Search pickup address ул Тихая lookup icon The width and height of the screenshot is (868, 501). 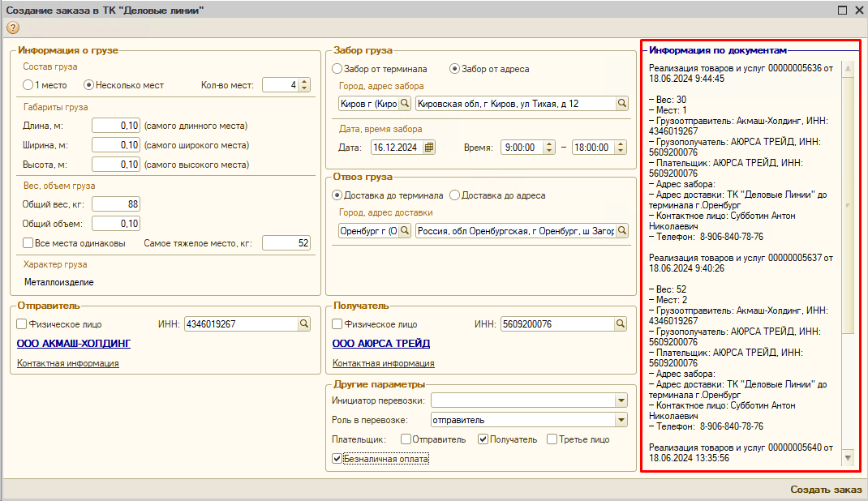[621, 104]
